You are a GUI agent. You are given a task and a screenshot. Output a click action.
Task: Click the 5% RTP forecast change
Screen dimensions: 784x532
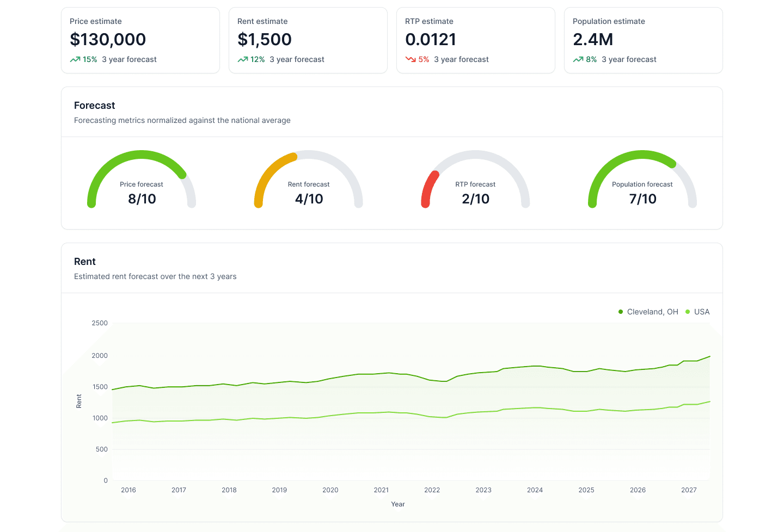(x=424, y=59)
